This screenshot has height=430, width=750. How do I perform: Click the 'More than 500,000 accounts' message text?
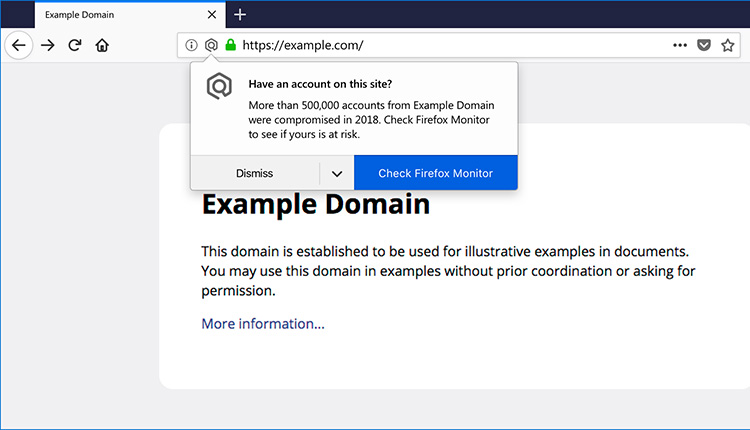point(371,120)
